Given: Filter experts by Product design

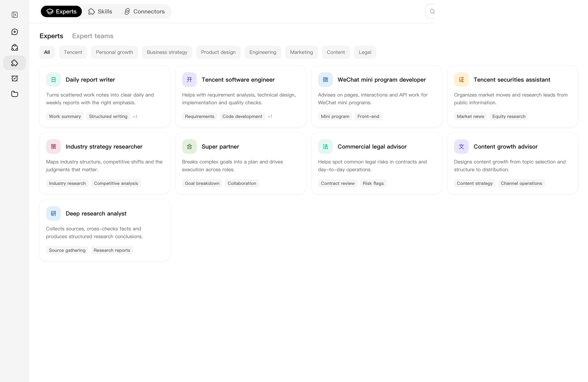Looking at the screenshot, I should (x=218, y=52).
